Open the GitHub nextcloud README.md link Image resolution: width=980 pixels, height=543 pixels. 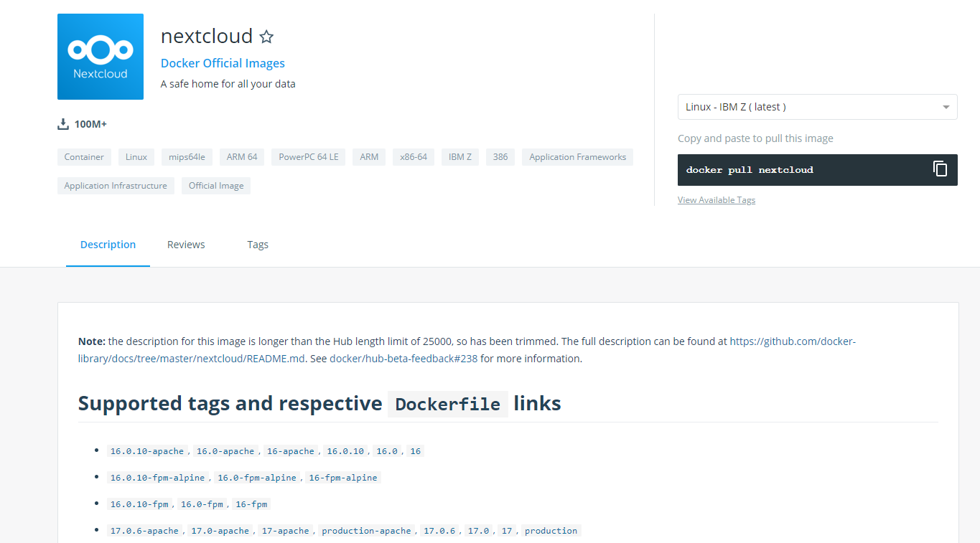click(467, 350)
